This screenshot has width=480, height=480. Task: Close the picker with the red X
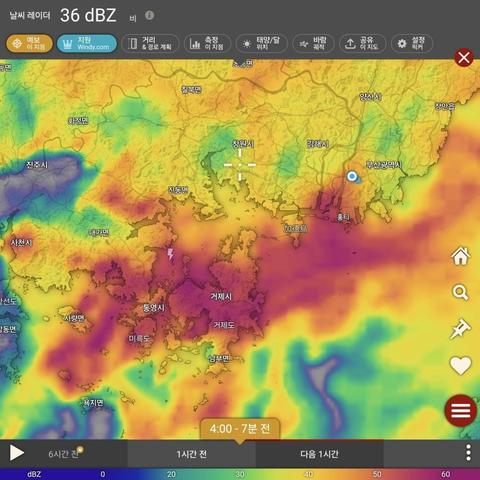[x=464, y=58]
